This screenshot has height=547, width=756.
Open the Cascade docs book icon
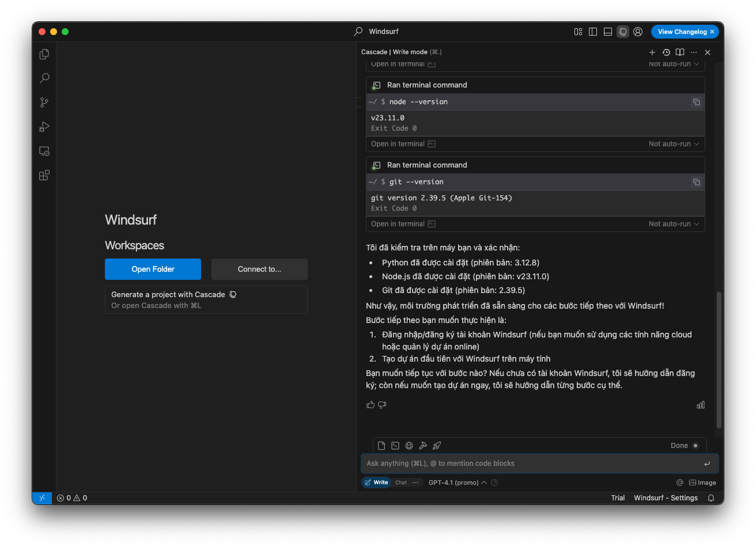(680, 52)
